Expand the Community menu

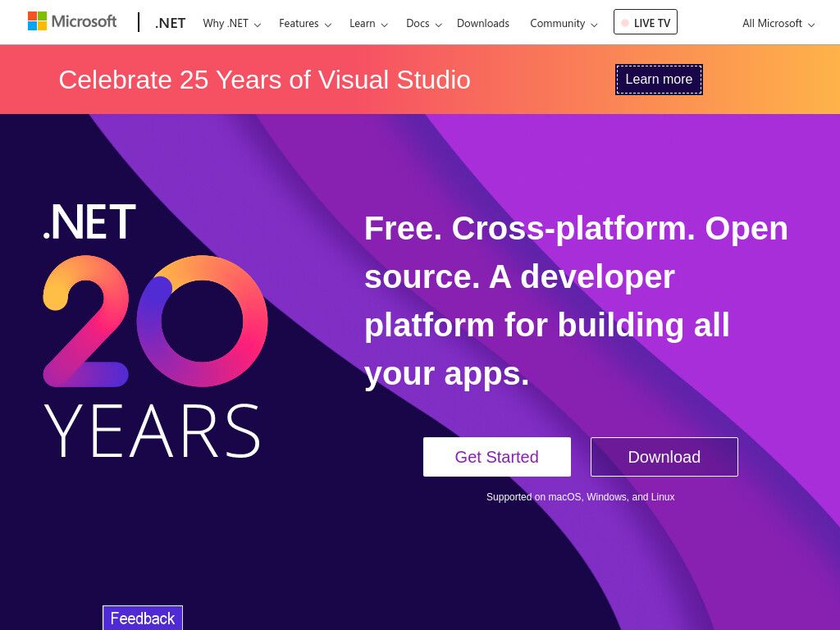[x=564, y=24]
